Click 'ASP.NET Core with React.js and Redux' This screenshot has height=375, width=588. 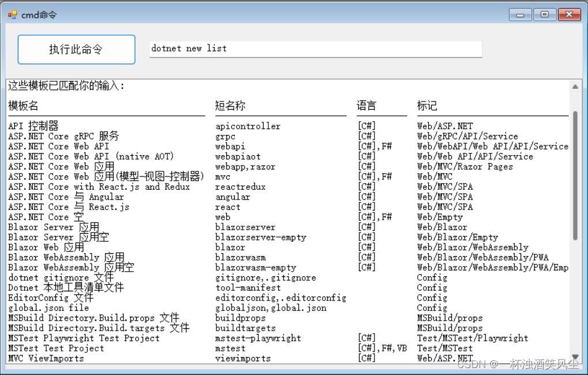99,187
